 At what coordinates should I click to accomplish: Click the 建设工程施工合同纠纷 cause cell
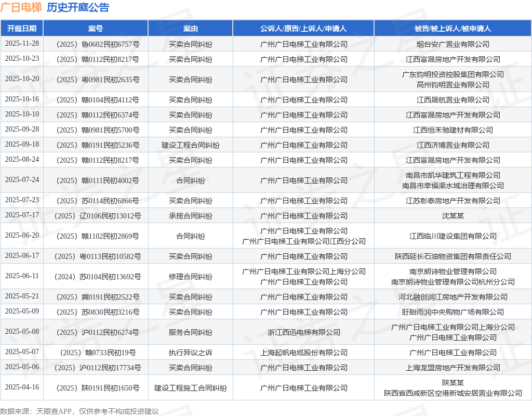tap(190, 388)
